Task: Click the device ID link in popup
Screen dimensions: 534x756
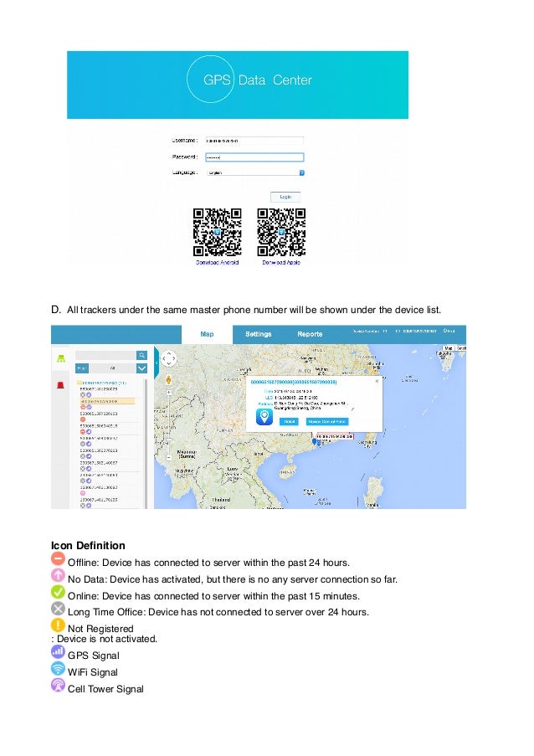Action: [x=294, y=383]
